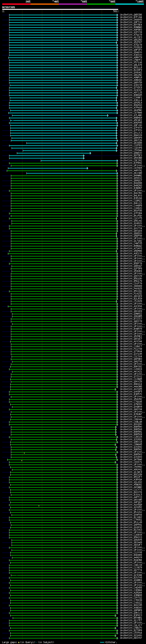This screenshot has height=644, width=146.
Task: Select hit label UniRef100_A9NVT9
Action: coord(131,58)
